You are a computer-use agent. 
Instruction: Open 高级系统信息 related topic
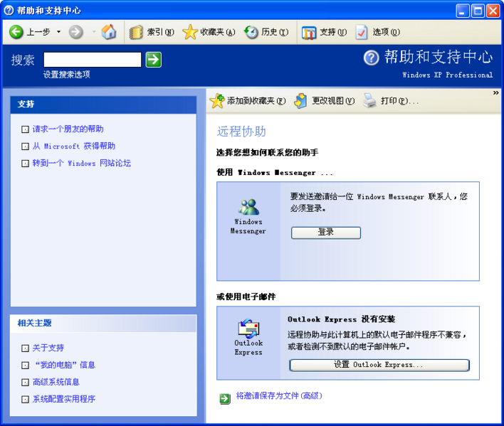click(56, 382)
